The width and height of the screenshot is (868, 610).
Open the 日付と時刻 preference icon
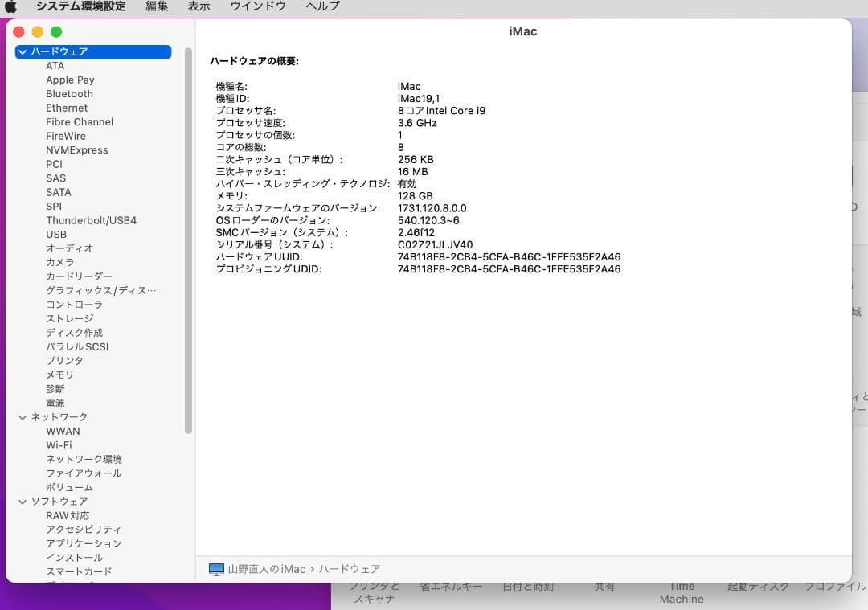click(526, 587)
